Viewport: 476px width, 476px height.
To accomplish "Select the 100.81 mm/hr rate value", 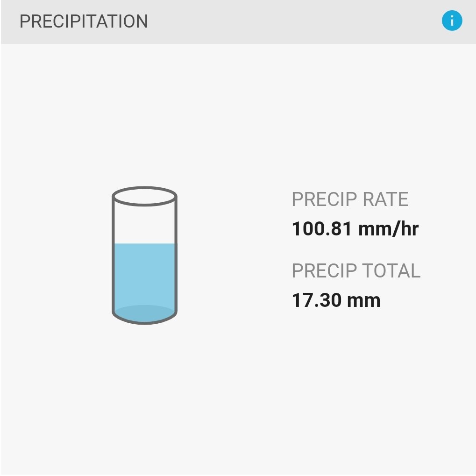I will [x=355, y=228].
